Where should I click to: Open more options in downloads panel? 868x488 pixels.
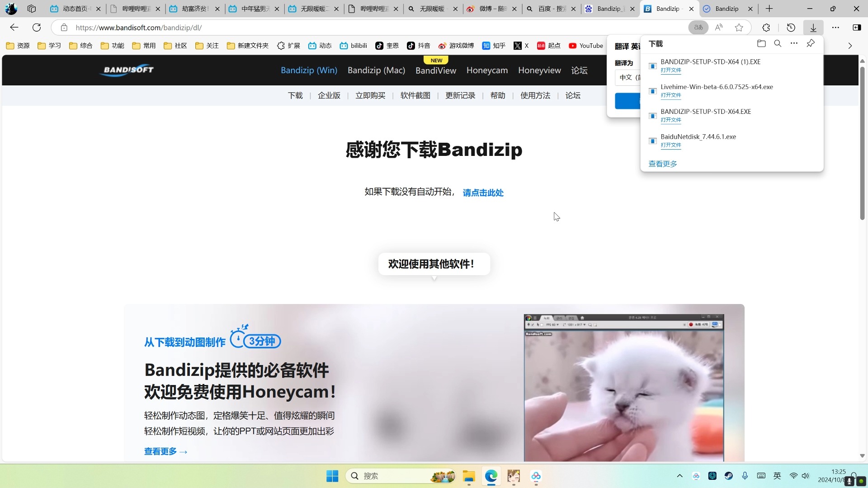(x=794, y=43)
